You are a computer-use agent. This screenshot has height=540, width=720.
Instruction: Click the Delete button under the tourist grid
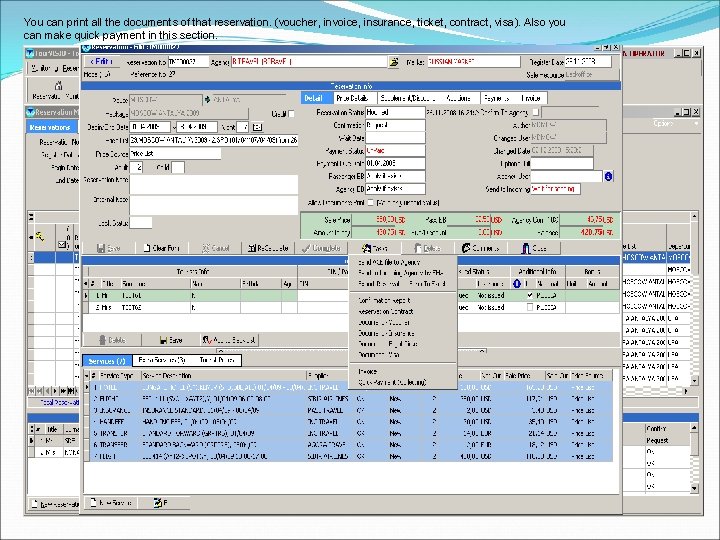[112, 340]
